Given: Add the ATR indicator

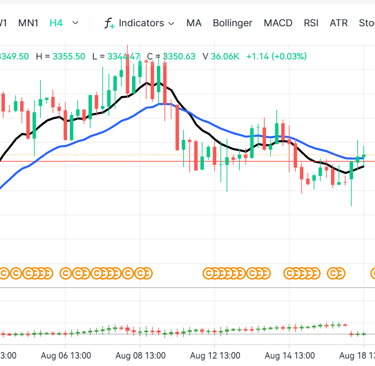Looking at the screenshot, I should pyautogui.click(x=339, y=23).
